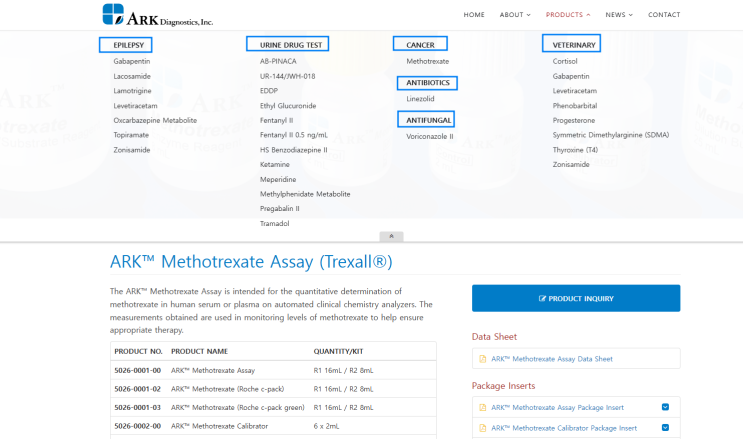This screenshot has height=439, width=743.
Task: Expand the Calibrator Package Insert chevron
Action: pyautogui.click(x=665, y=428)
